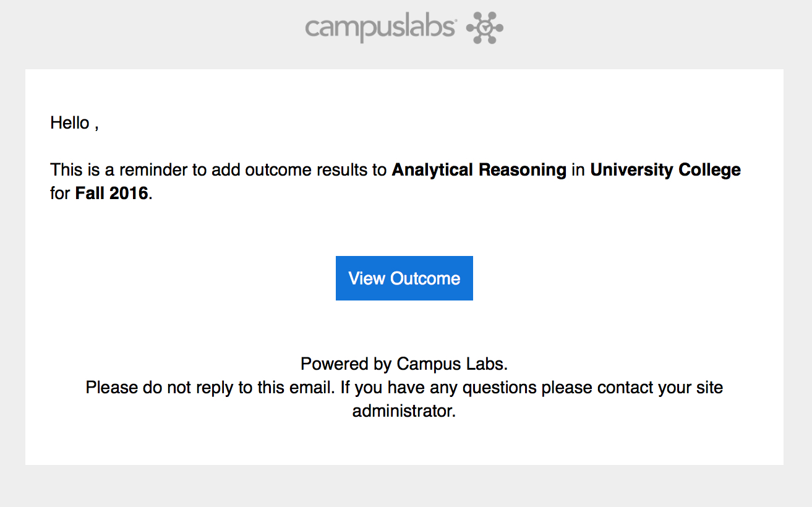Click the reminder sentence starting with This
Image resolution: width=812 pixels, height=507 pixels.
(x=395, y=181)
